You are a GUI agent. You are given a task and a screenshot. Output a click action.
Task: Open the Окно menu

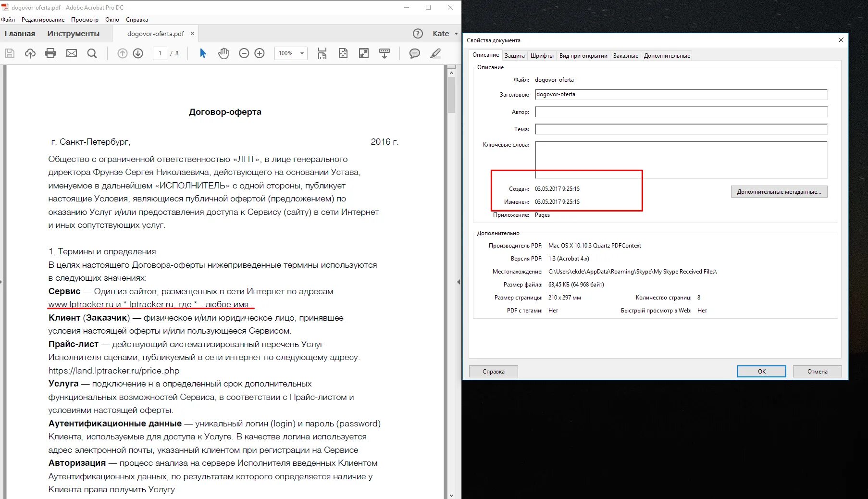112,20
